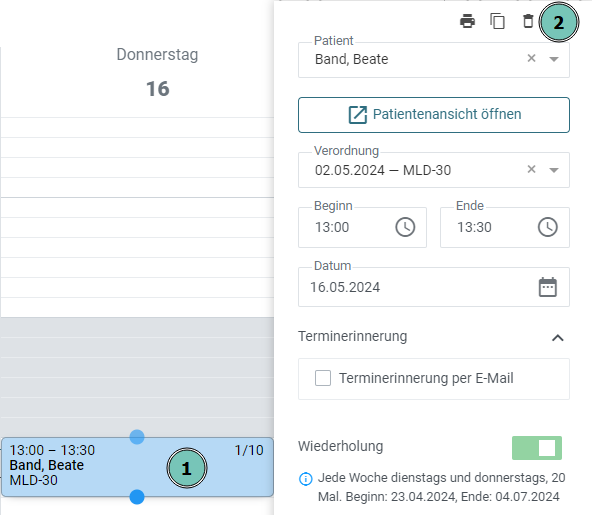Click the Beginn time field 13:00

(x=362, y=227)
